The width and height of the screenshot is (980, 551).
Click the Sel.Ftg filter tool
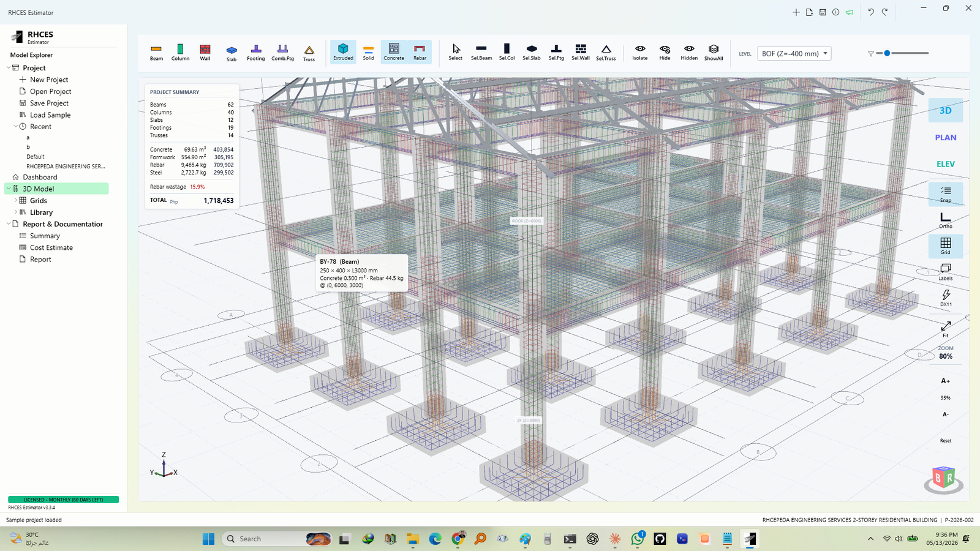[x=556, y=53]
